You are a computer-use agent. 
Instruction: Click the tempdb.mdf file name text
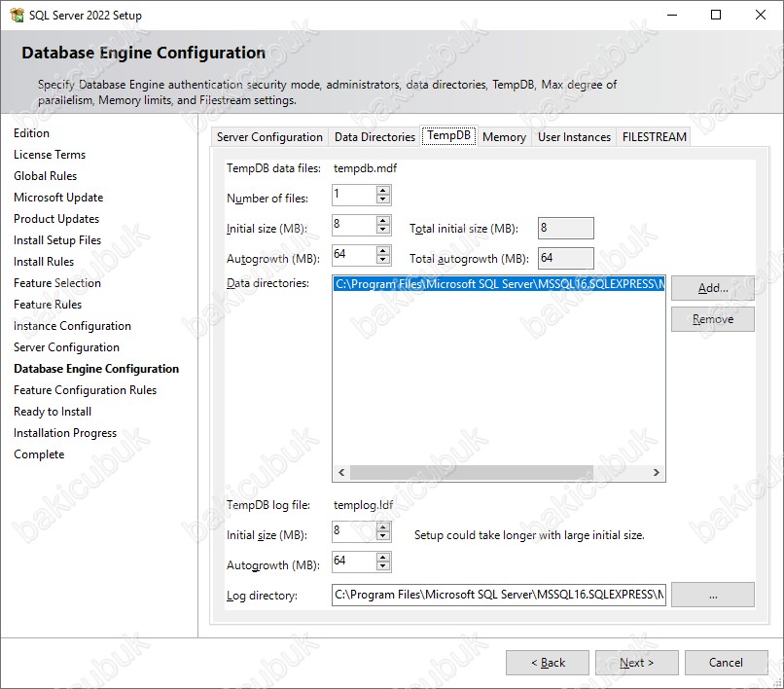tap(365, 168)
